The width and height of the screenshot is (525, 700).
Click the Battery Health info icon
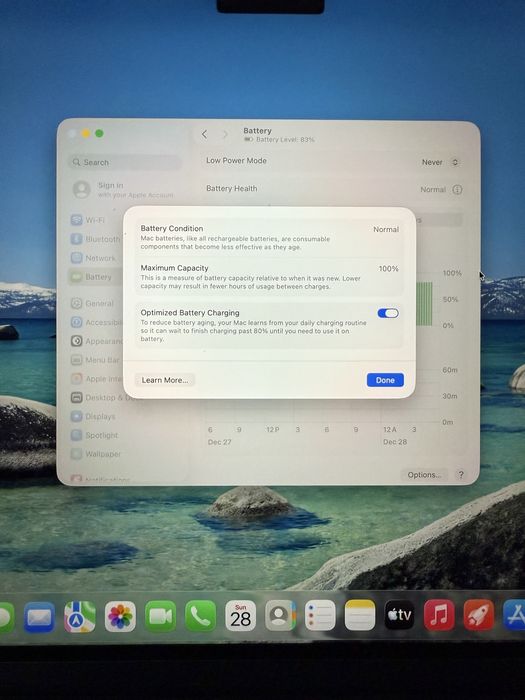pyautogui.click(x=457, y=189)
